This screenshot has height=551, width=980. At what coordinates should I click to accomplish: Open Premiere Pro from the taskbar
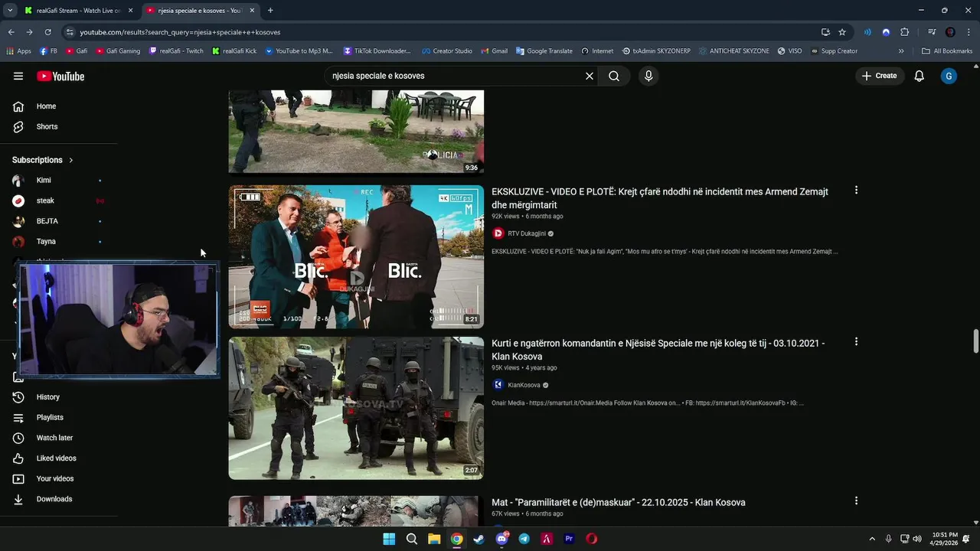(x=569, y=539)
